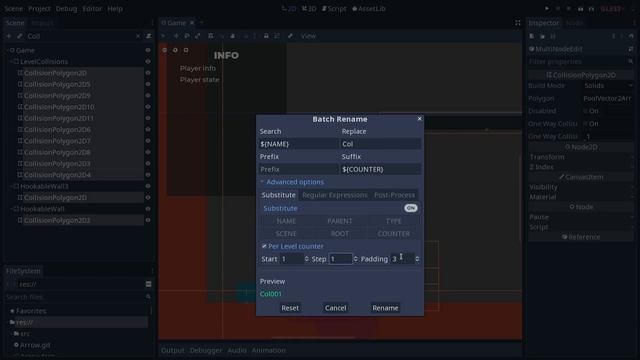Click the Rename button in Batch Rename
This screenshot has width=640, height=360.
[385, 308]
